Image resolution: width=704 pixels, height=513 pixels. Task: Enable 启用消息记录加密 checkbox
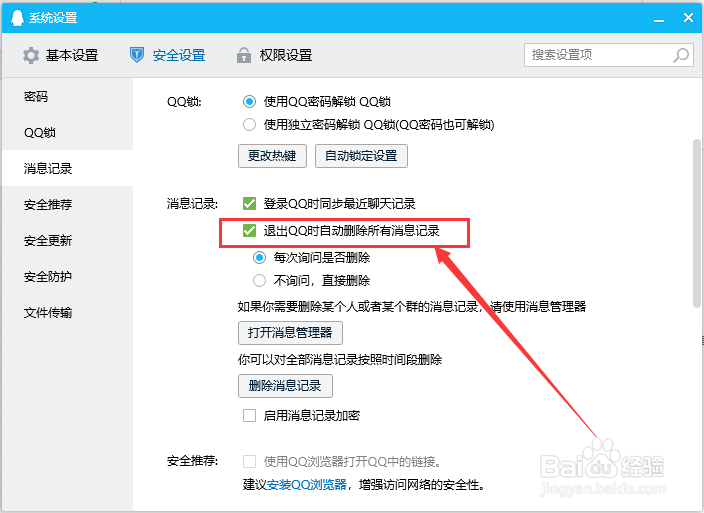coord(249,416)
